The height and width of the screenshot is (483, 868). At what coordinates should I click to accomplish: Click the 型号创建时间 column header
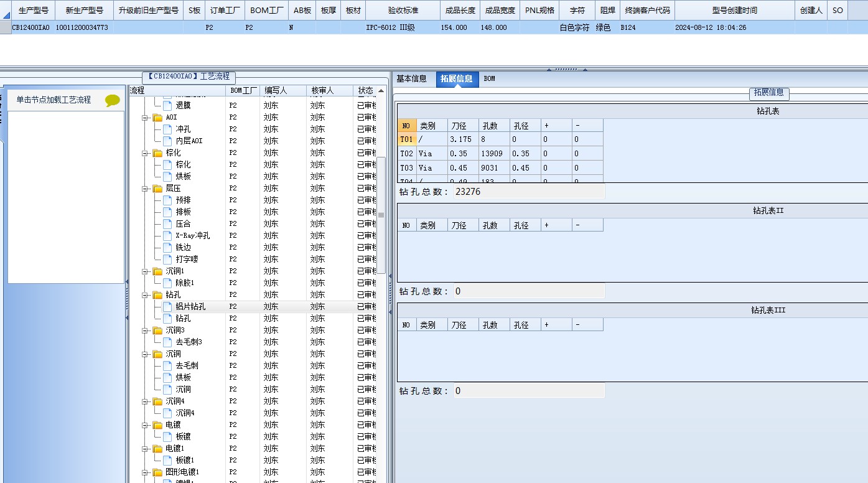[735, 11]
